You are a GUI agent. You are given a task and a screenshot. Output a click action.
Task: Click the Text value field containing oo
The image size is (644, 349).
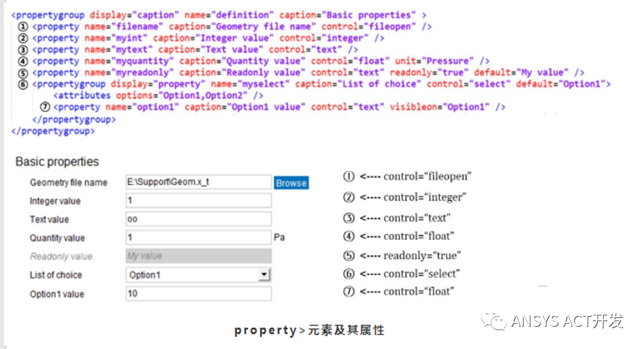click(199, 219)
